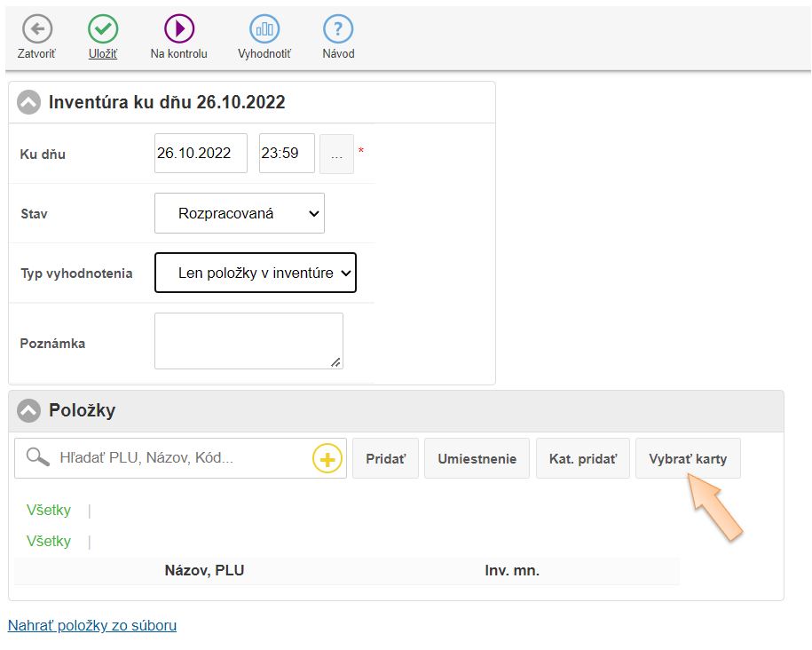Collapse the Inventúra ku dňu section
812x650 pixels.
pyautogui.click(x=29, y=102)
